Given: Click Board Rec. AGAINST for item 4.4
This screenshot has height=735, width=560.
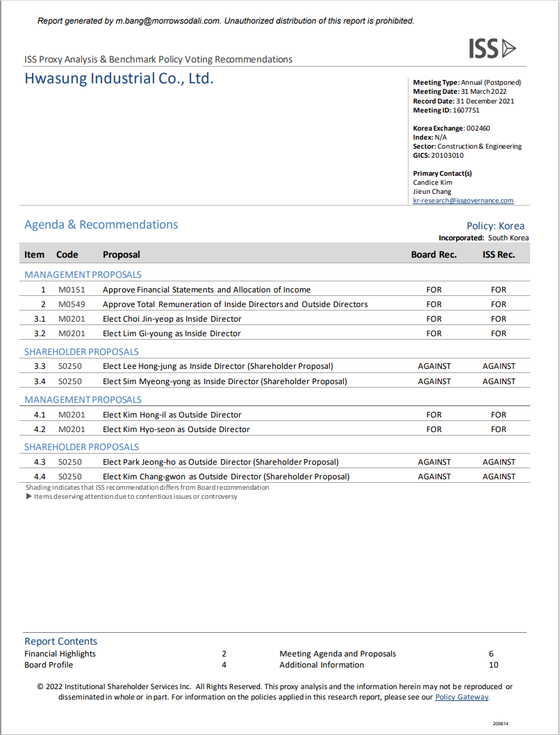Looking at the screenshot, I should tap(434, 476).
